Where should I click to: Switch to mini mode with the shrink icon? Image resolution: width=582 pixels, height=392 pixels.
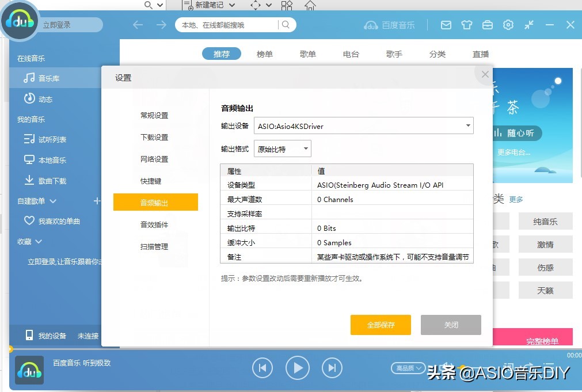[x=528, y=25]
